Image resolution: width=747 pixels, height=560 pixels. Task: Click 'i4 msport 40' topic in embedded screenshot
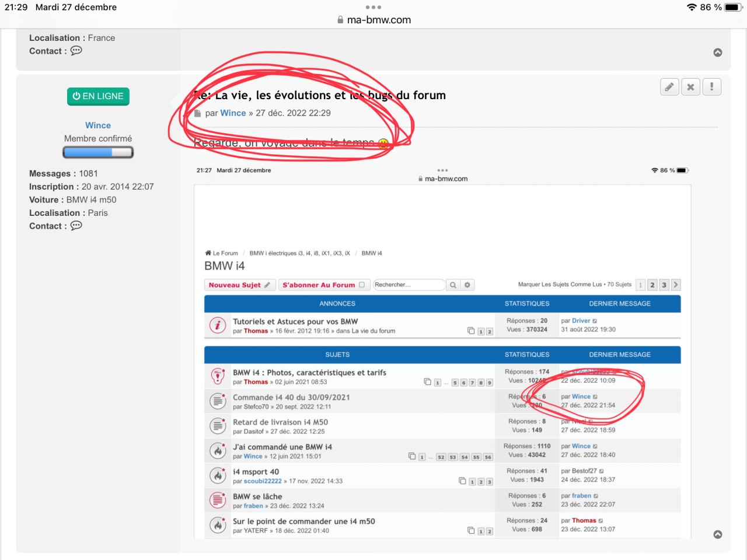point(256,472)
